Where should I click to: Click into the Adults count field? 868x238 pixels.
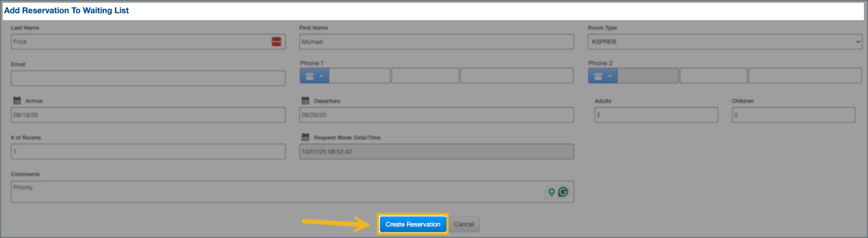656,115
